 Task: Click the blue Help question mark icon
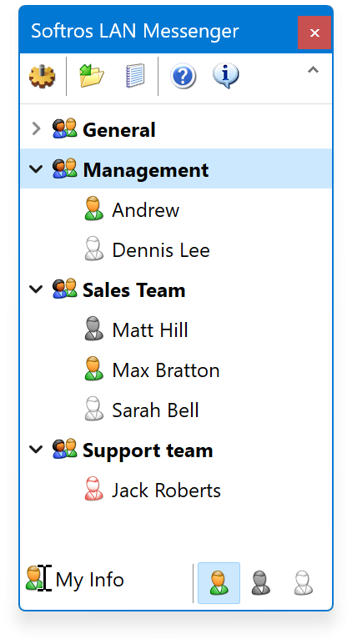183,76
